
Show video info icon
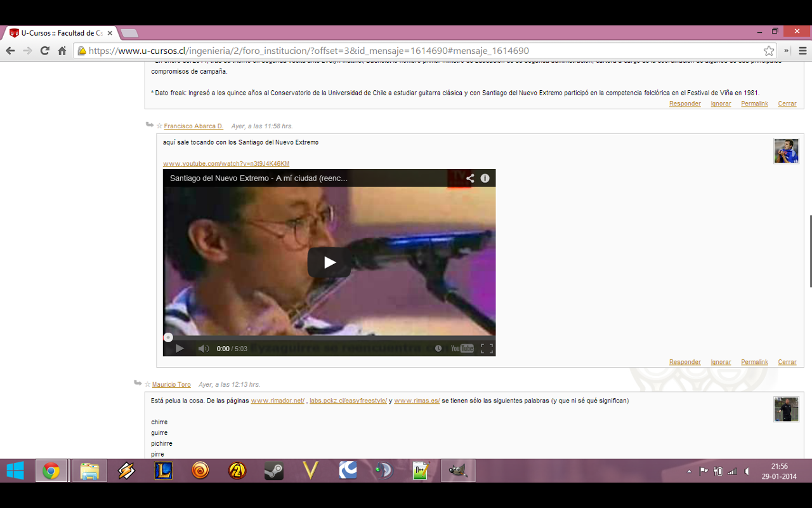point(485,178)
